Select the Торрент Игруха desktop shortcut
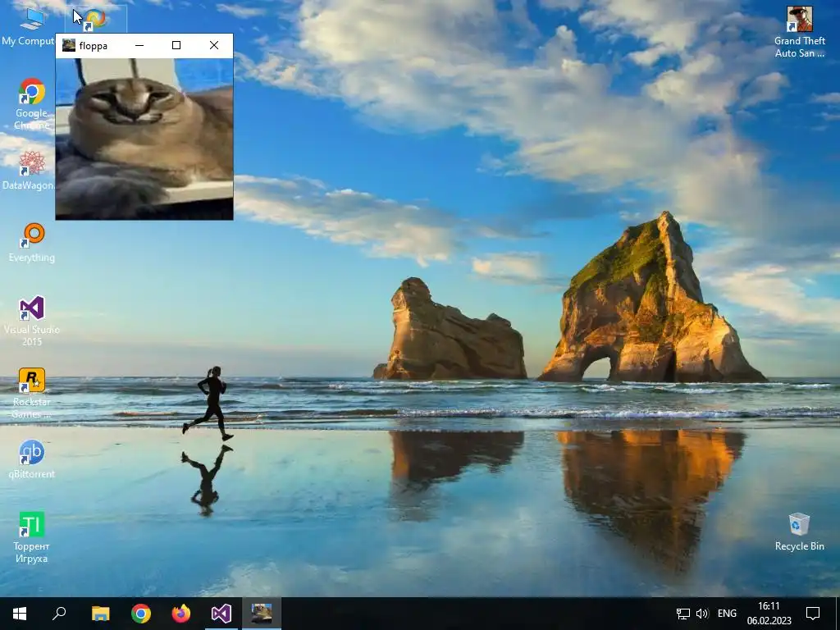The image size is (840, 630). [x=32, y=537]
